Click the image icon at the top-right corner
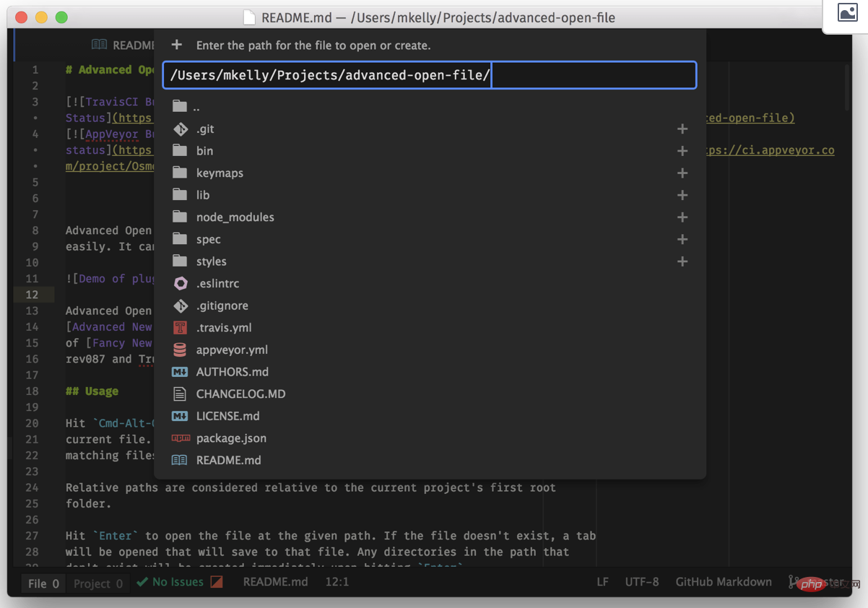This screenshot has width=868, height=608. coord(847,12)
